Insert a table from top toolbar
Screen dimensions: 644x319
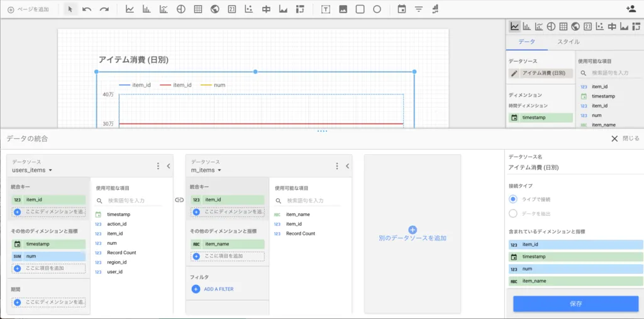tap(198, 9)
